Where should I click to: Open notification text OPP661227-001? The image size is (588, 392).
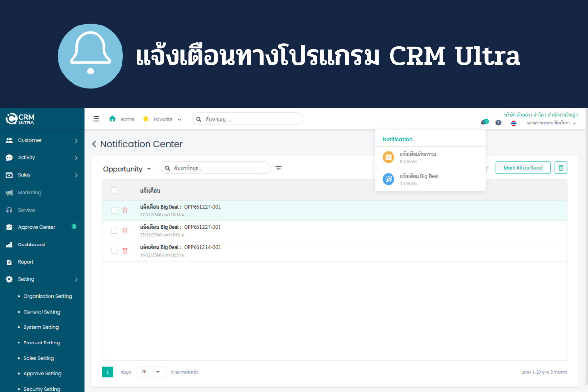[180, 227]
